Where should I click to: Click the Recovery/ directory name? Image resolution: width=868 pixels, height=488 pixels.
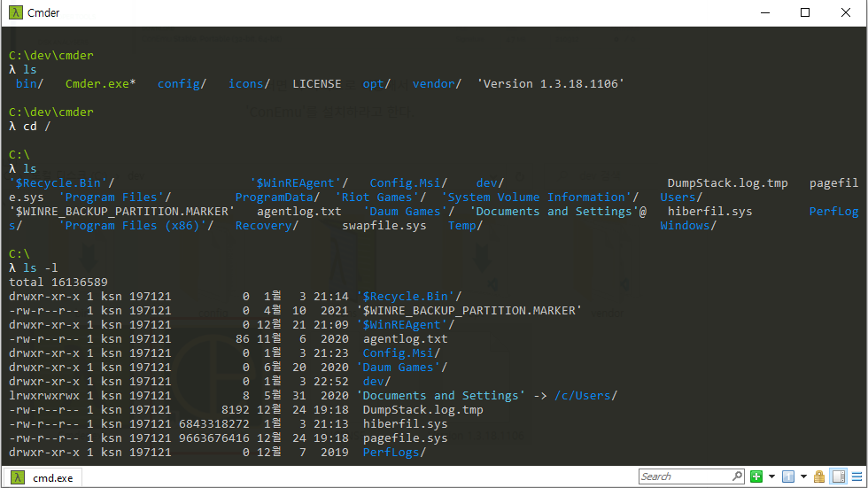pyautogui.click(x=267, y=225)
